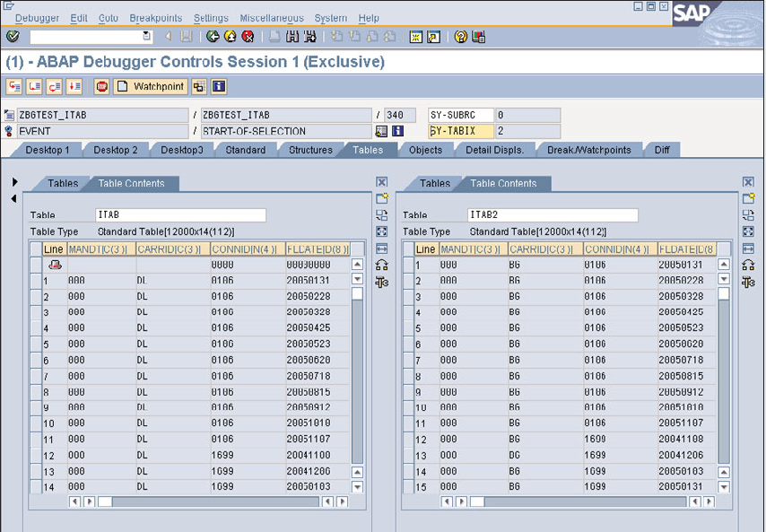Switch to the Structures tab
Viewport: 766px width, 532px height.
(x=309, y=150)
